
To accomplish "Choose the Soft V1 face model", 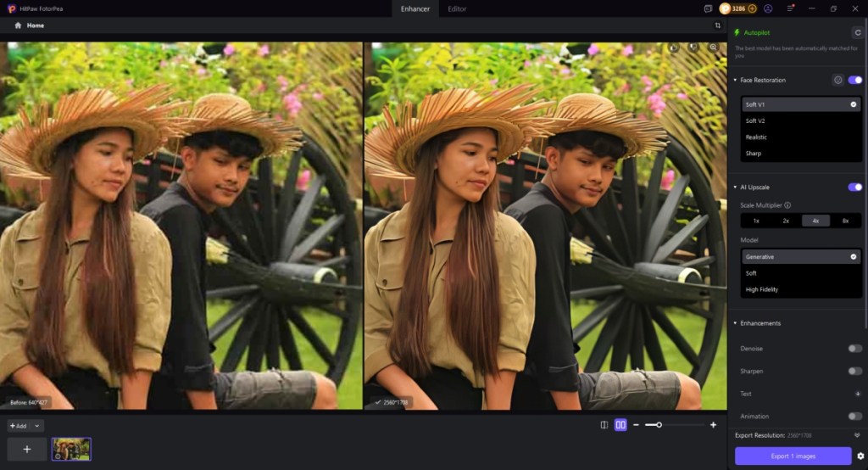I will coord(801,104).
